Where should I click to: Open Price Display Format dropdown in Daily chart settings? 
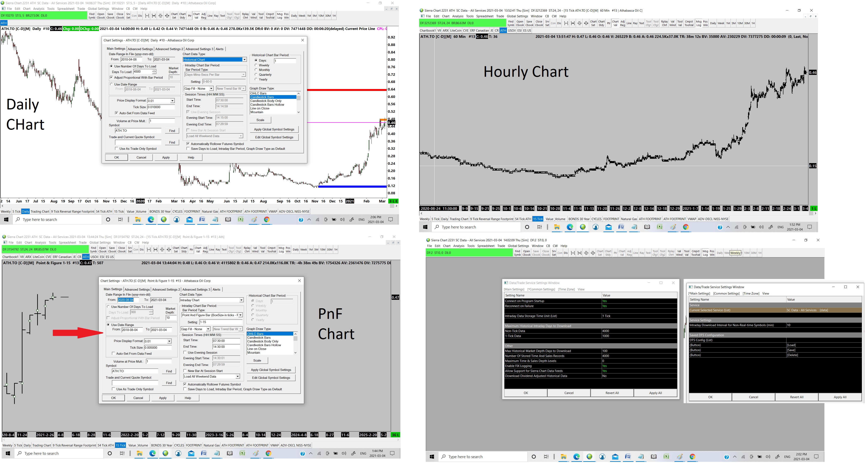click(x=172, y=101)
